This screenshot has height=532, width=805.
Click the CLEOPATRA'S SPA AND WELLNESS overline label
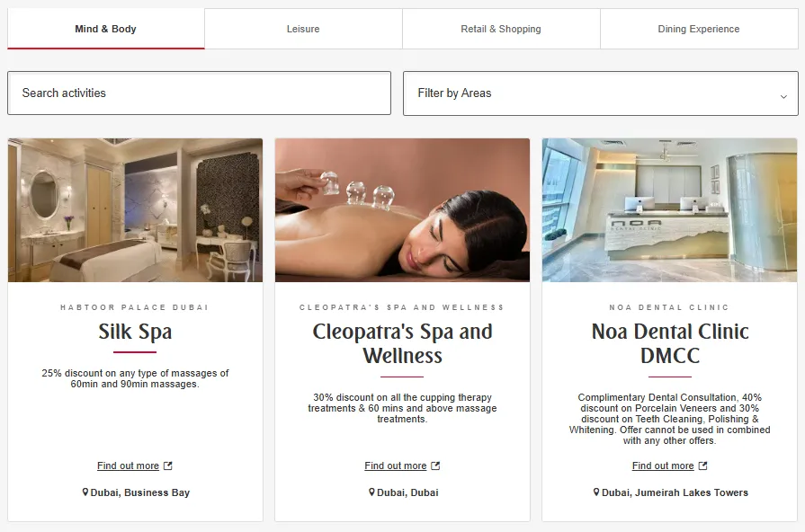(403, 307)
